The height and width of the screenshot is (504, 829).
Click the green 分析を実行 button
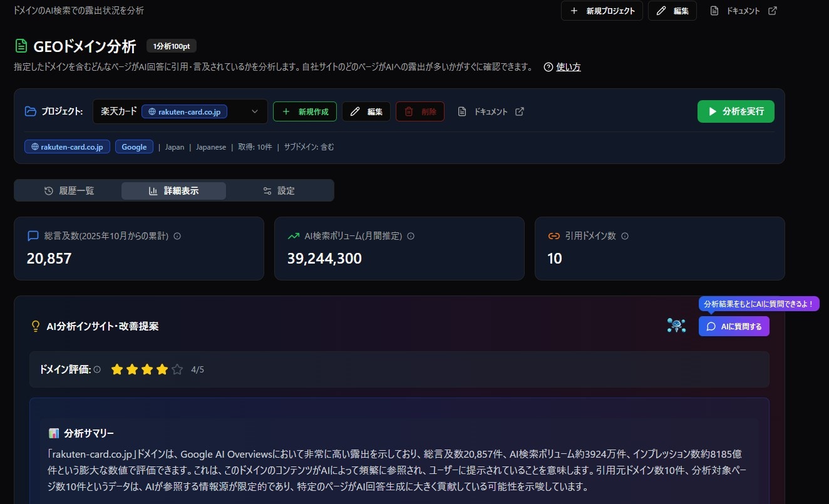tap(736, 111)
